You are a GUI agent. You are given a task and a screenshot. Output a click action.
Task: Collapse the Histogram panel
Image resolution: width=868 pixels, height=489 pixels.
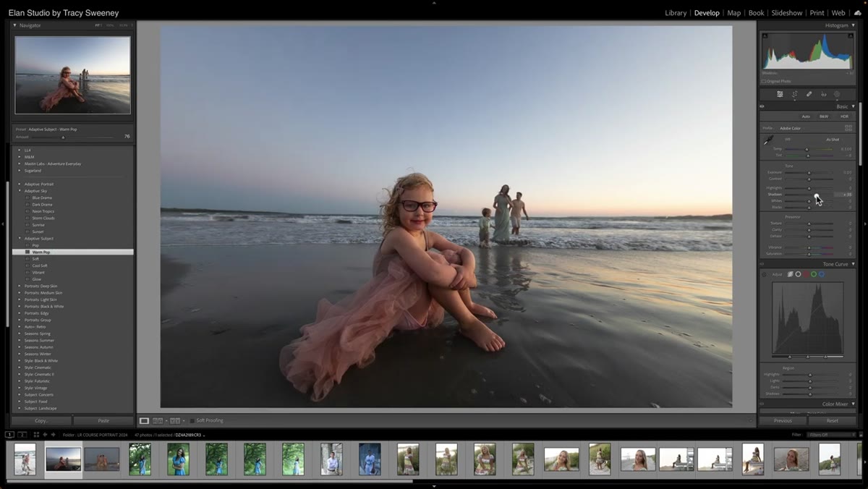point(854,25)
